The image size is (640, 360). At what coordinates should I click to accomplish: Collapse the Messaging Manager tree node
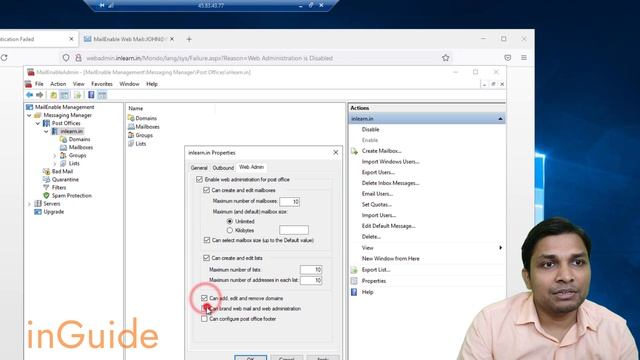pos(29,116)
